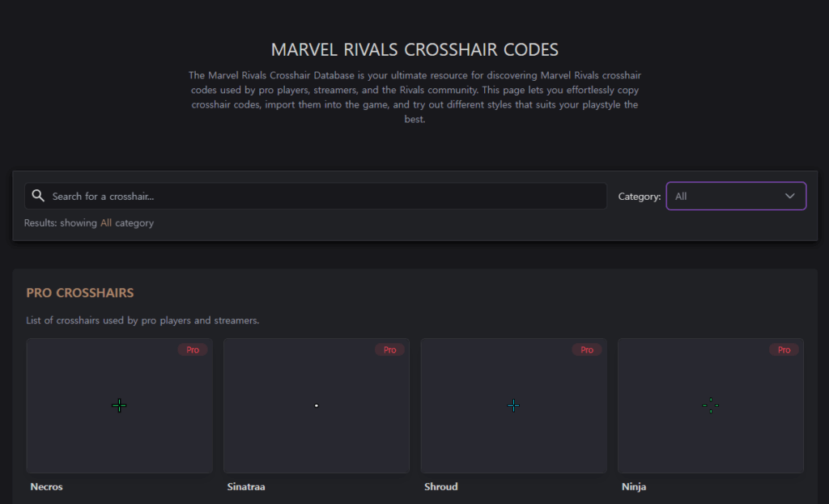
Task: Click the green plus crosshair preview of Necros
Action: pyautogui.click(x=120, y=406)
